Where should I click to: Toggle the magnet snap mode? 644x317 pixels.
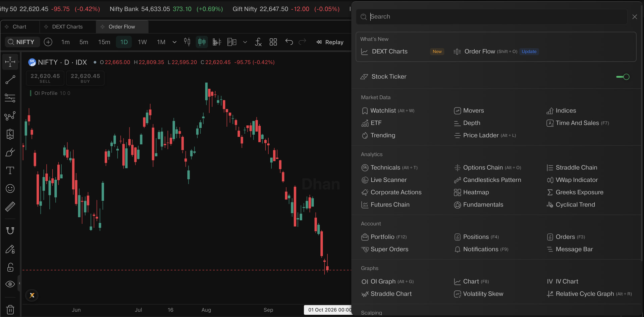coord(10,231)
